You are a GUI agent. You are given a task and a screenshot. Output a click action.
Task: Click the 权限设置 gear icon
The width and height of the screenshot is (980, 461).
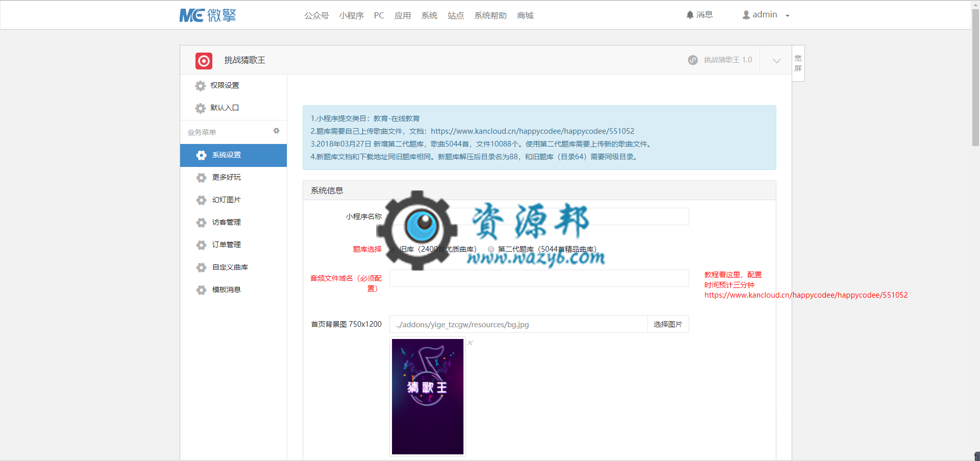pos(201,86)
